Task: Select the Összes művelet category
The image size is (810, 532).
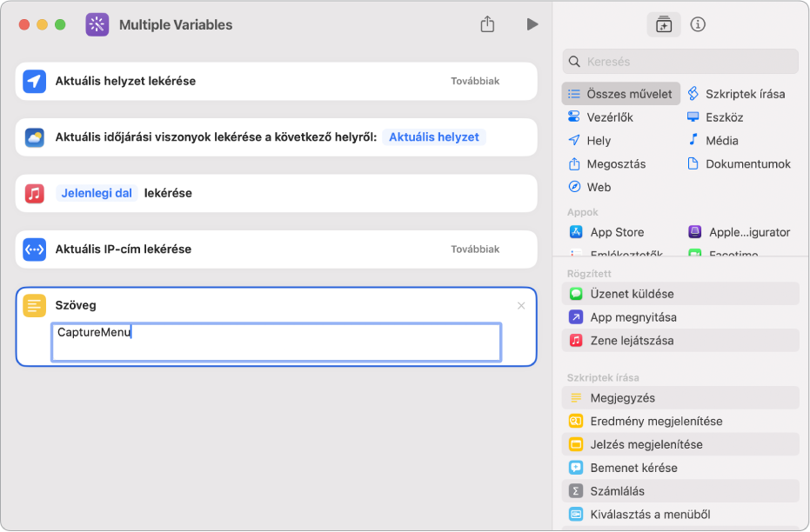Action: click(621, 94)
